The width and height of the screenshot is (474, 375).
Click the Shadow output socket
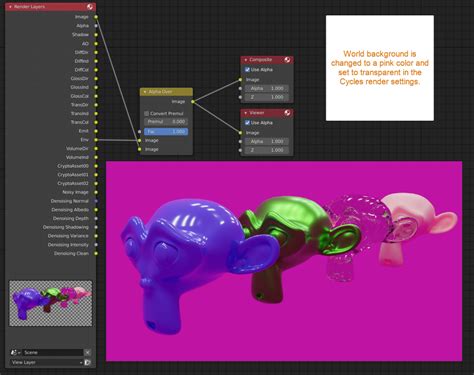tap(96, 35)
